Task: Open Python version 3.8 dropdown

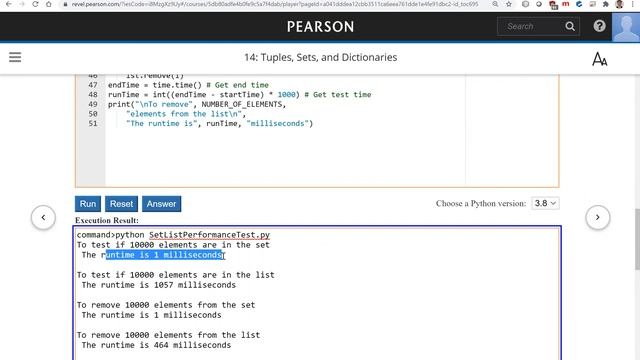Action: click(545, 203)
